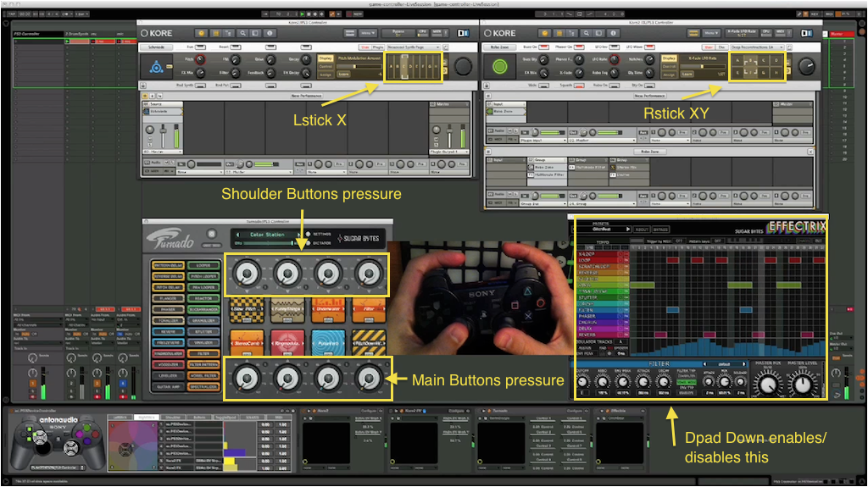Click the LOOP track row in Effectrix
The height and width of the screenshot is (487, 868).
tap(604, 260)
